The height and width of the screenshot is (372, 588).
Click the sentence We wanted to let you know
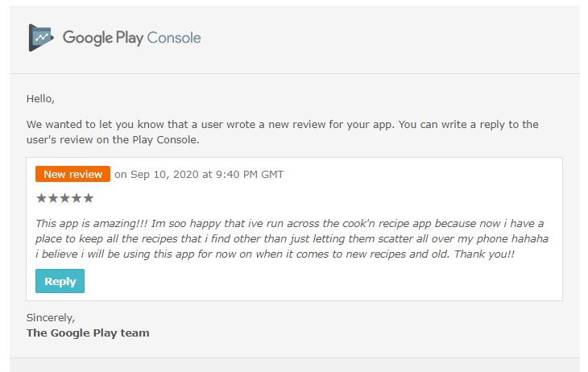pyautogui.click(x=283, y=132)
